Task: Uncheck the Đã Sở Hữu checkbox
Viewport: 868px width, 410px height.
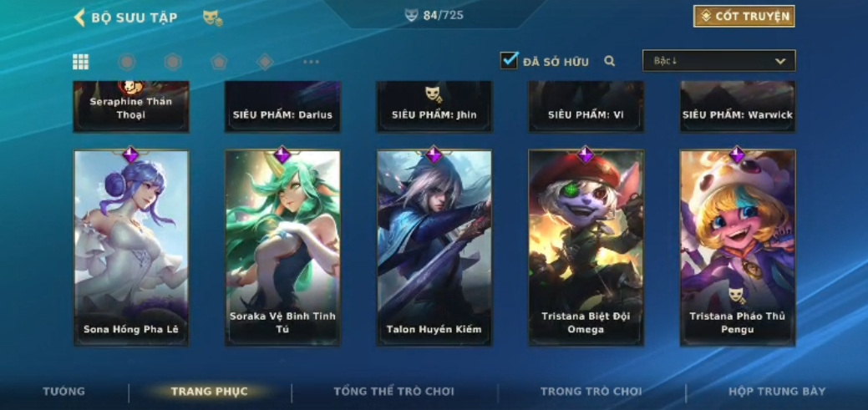Action: (x=509, y=60)
